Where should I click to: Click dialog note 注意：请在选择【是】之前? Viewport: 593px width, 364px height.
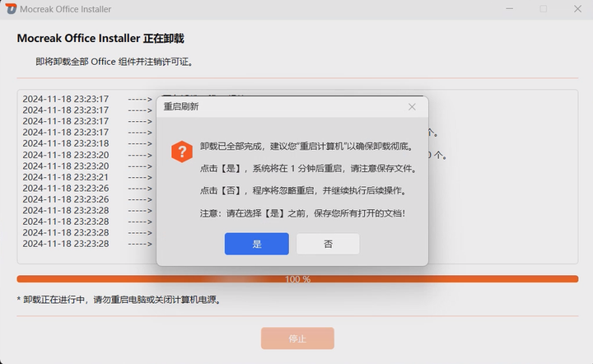tap(302, 213)
